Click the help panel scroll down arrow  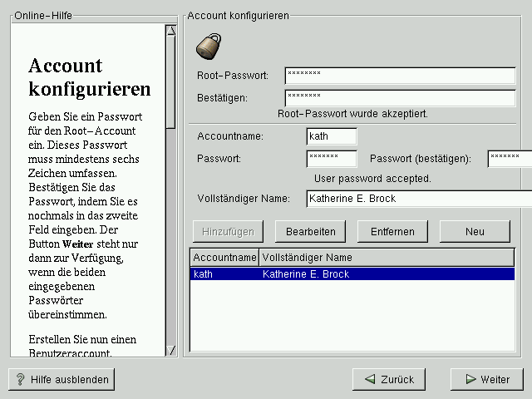coord(170,350)
